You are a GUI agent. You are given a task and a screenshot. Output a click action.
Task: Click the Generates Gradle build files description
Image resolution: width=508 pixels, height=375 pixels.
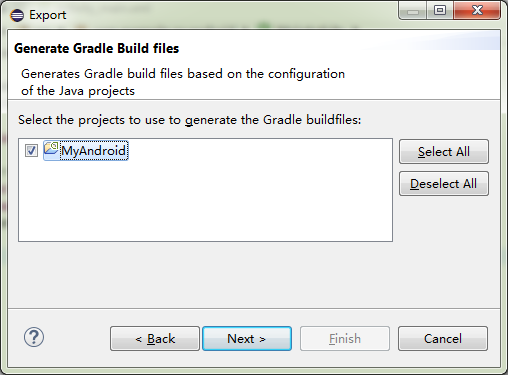pyautogui.click(x=183, y=82)
